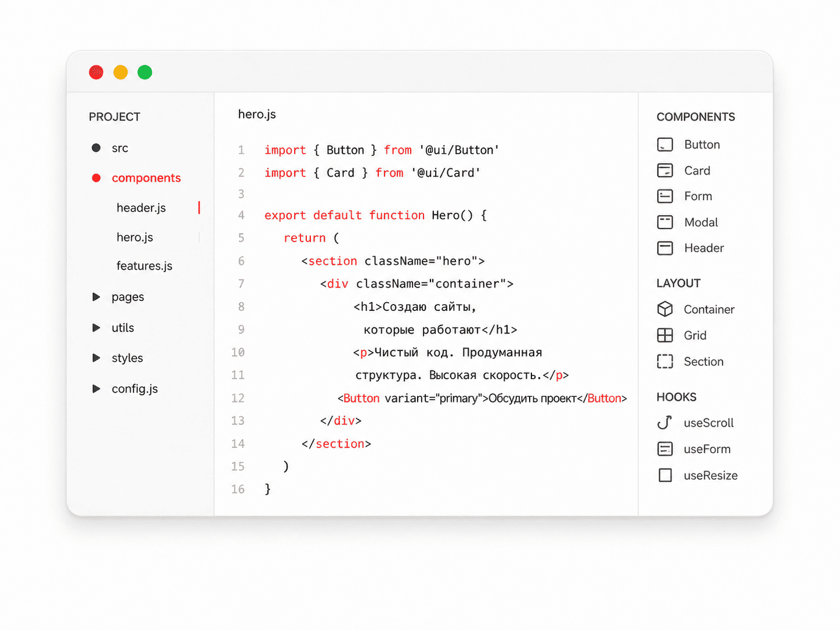Click 'которые работают' code text
This screenshot has width=840, height=630.
coord(422,330)
